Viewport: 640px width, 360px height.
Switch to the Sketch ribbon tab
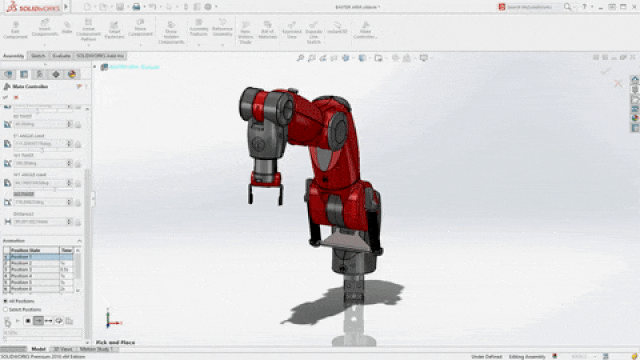pyautogui.click(x=38, y=56)
